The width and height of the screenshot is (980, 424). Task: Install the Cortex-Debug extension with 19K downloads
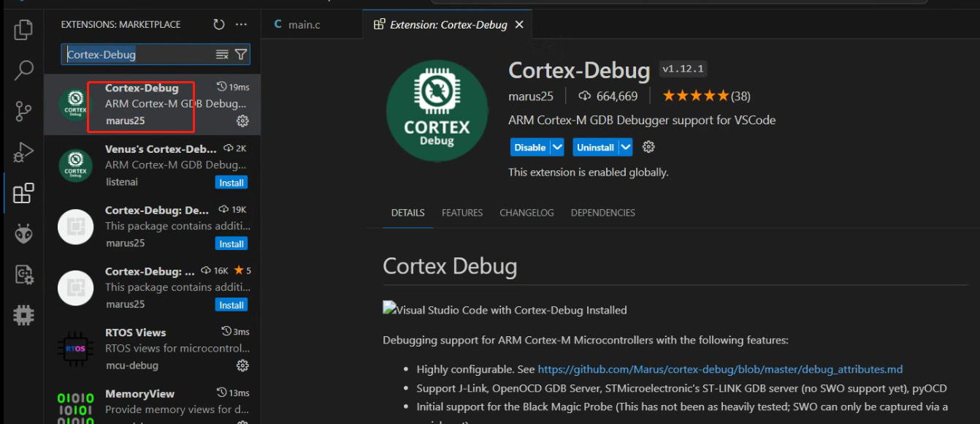[x=231, y=243]
